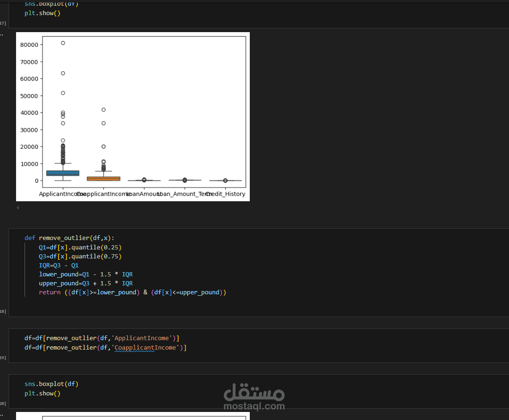
Task: Click 'sns.boxplot(df)' in the bottom cell
Action: (x=51, y=384)
